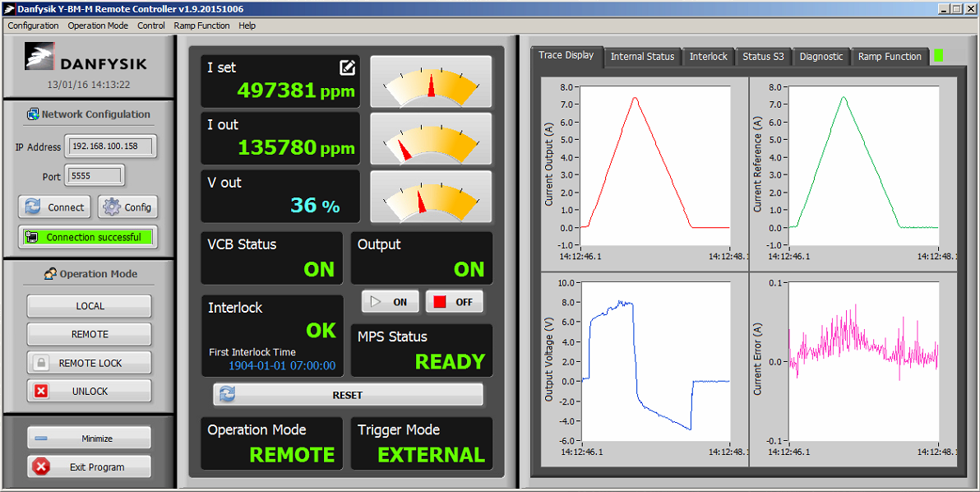980x492 pixels.
Task: Click the MPS Status READY indicator
Action: point(450,361)
